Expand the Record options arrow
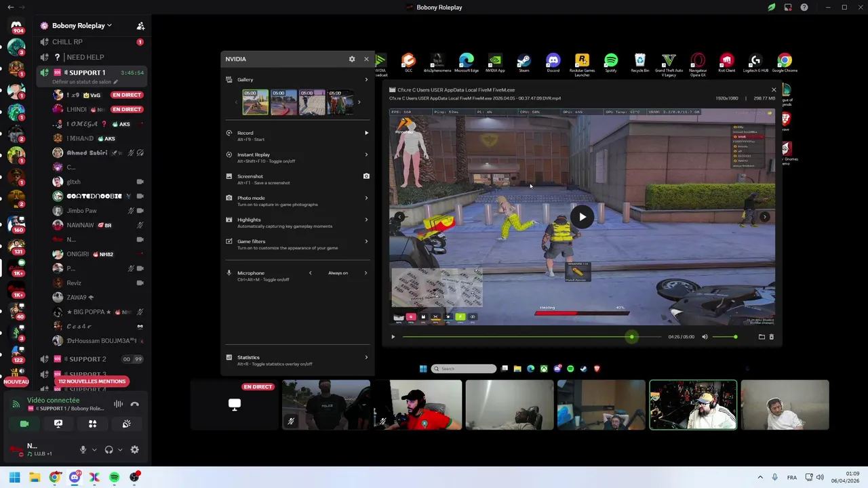Screen dimensions: 868x488 [x=366, y=133]
